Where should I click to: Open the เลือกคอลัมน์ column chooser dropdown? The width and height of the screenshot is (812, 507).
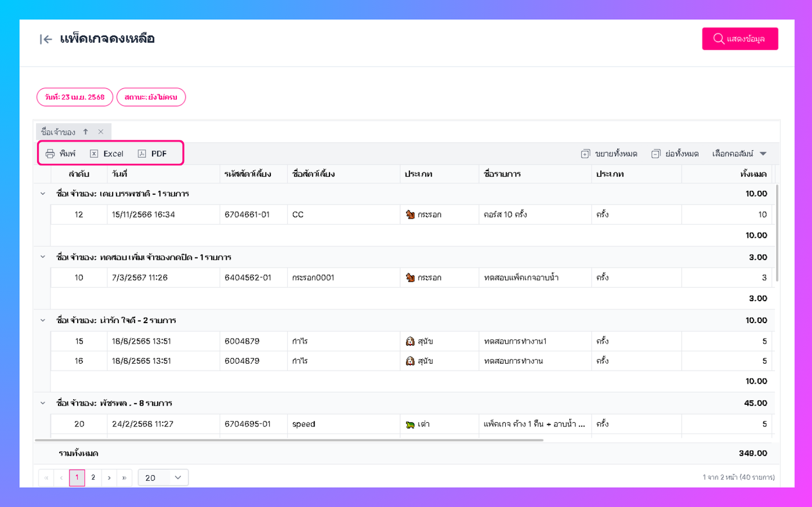739,154
